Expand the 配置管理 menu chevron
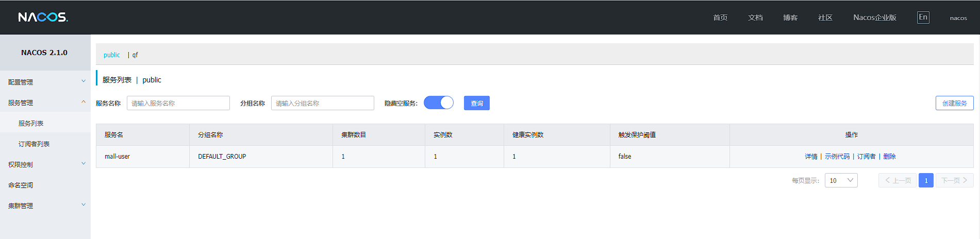This screenshot has height=239, width=980. tap(84, 81)
